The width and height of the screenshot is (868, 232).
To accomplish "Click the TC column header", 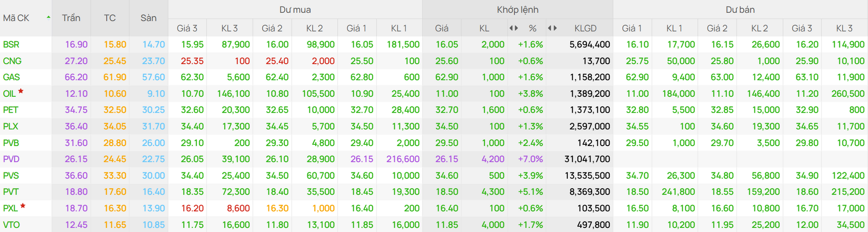I will (x=110, y=18).
